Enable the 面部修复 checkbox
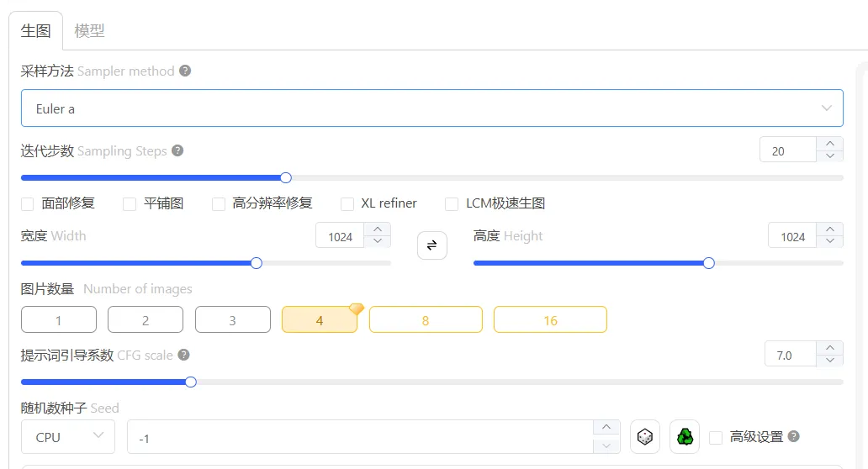The image size is (868, 469). point(28,203)
